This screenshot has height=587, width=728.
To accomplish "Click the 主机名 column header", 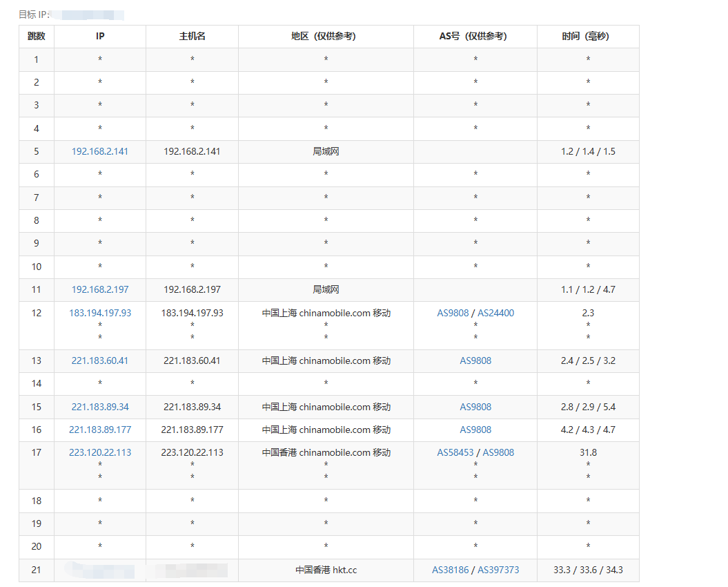I will [192, 36].
